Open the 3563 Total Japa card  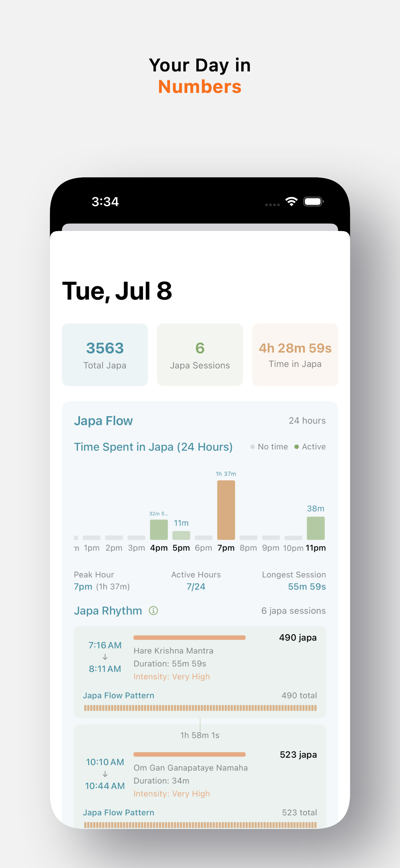(105, 355)
